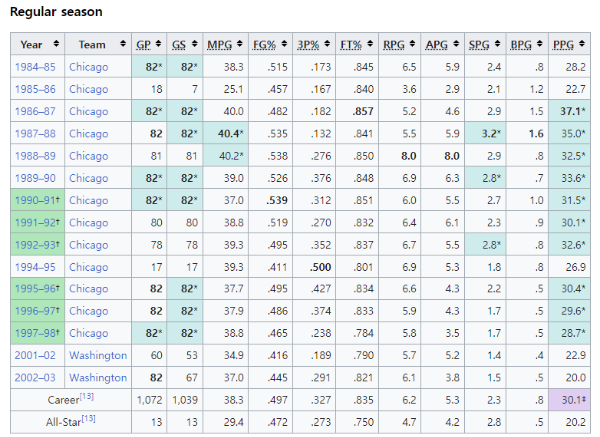Select the 1,072 career games cell
The image size is (600, 437).
coord(149,400)
